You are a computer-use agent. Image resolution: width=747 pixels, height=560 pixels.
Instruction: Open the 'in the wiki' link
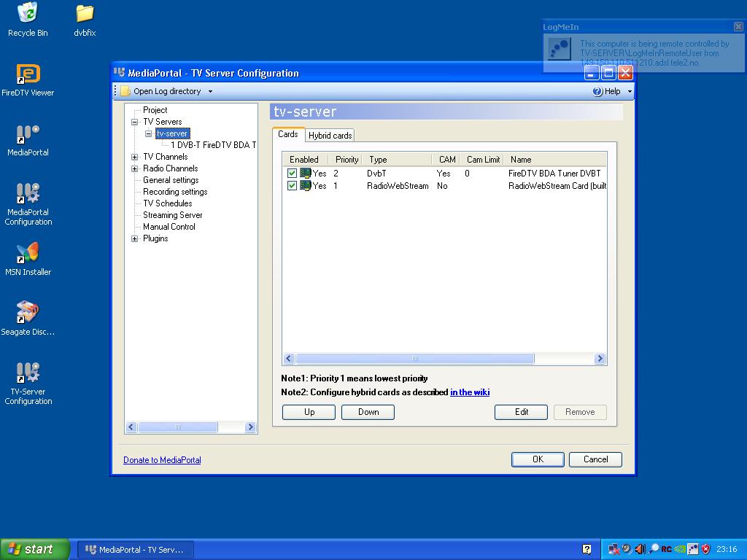tap(470, 392)
